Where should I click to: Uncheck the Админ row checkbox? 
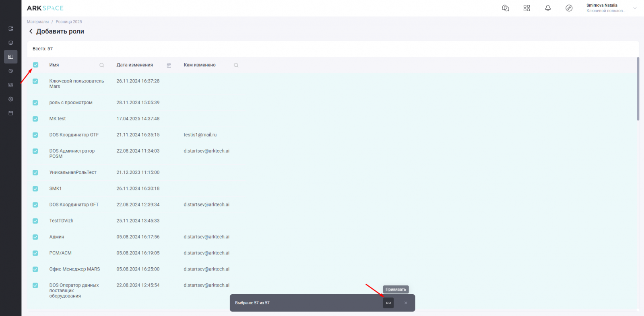[x=35, y=237]
